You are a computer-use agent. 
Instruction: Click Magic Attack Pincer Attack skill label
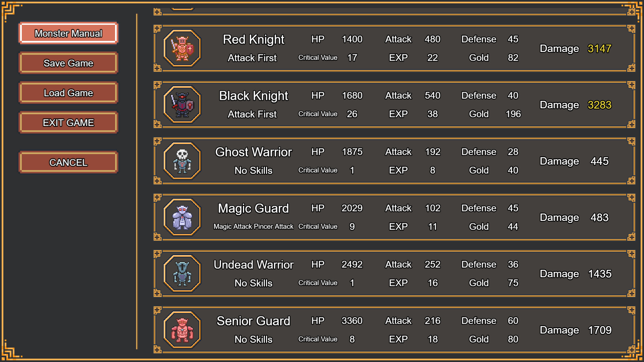coord(253,226)
